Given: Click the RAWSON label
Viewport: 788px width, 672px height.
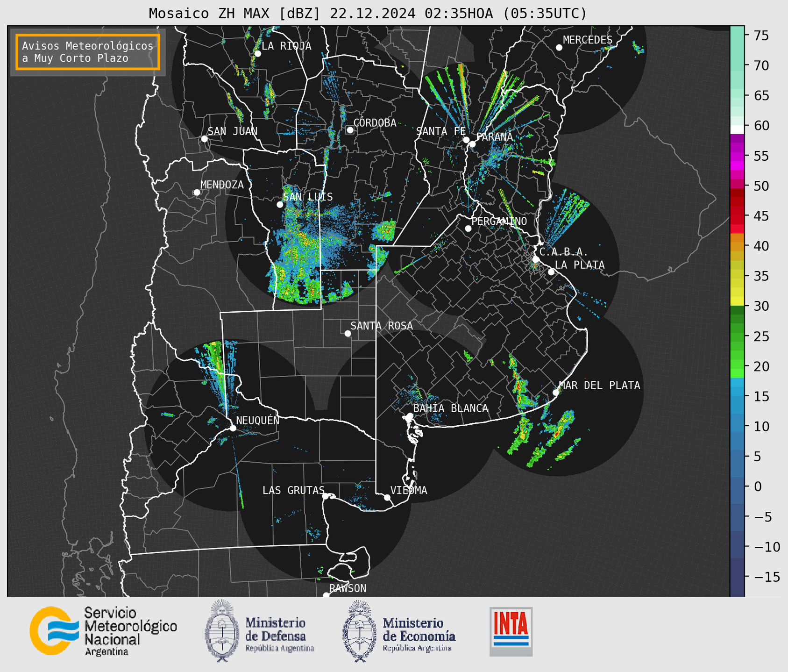Looking at the screenshot, I should click(x=348, y=588).
